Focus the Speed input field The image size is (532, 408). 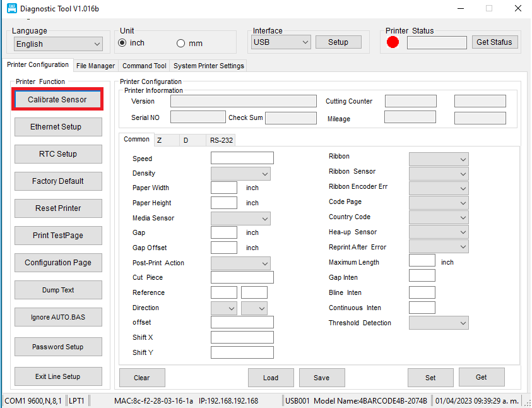coord(242,158)
